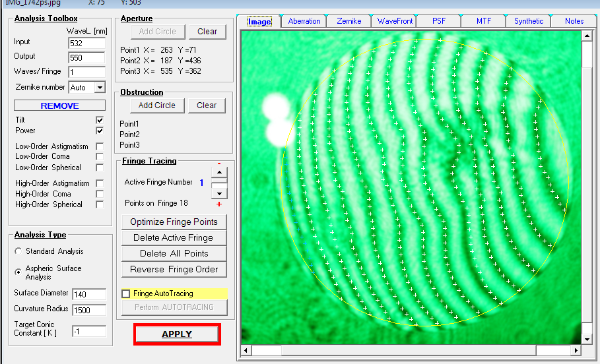Open the Notes tab
Image resolution: width=600 pixels, height=364 pixels.
tap(574, 21)
